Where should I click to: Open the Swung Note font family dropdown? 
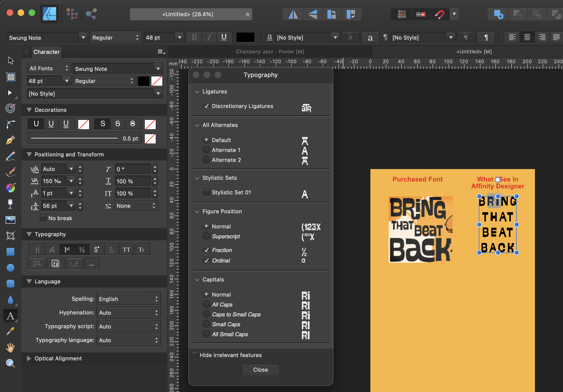(x=83, y=37)
